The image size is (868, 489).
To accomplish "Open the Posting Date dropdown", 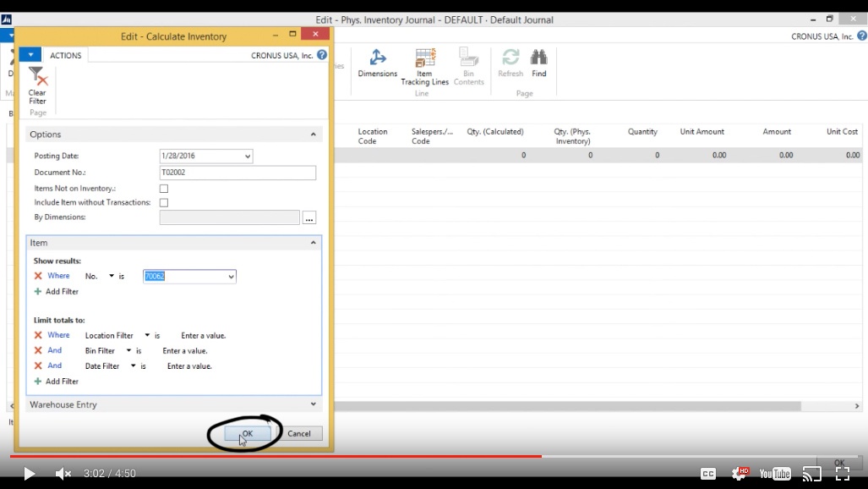I will 248,157.
